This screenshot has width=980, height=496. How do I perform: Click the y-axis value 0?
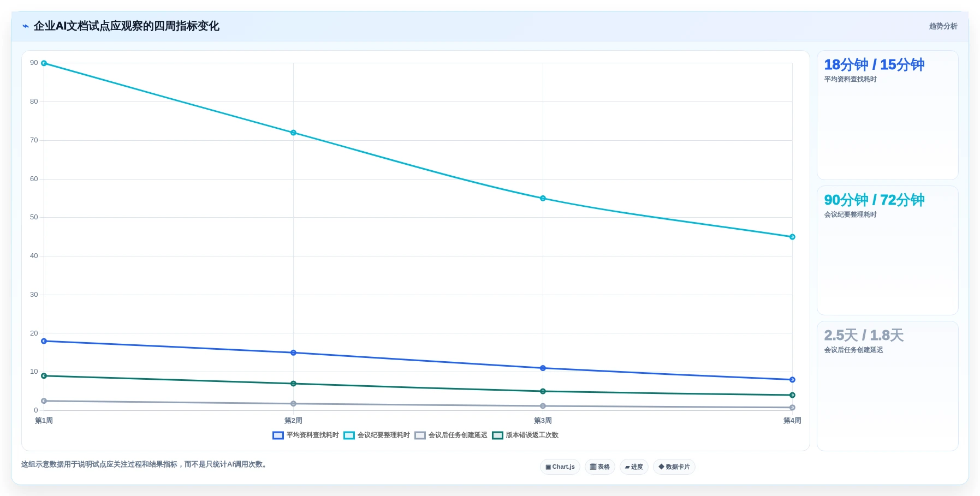point(36,410)
